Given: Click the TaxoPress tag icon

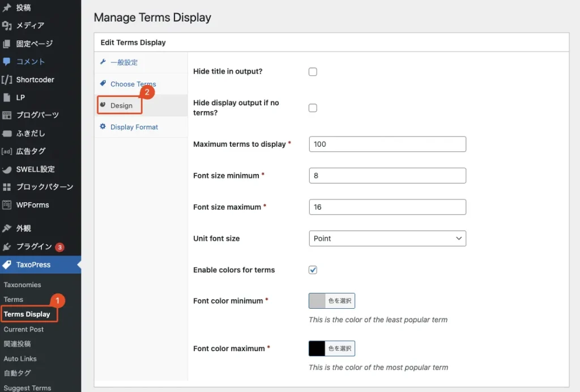Looking at the screenshot, I should click(x=7, y=265).
